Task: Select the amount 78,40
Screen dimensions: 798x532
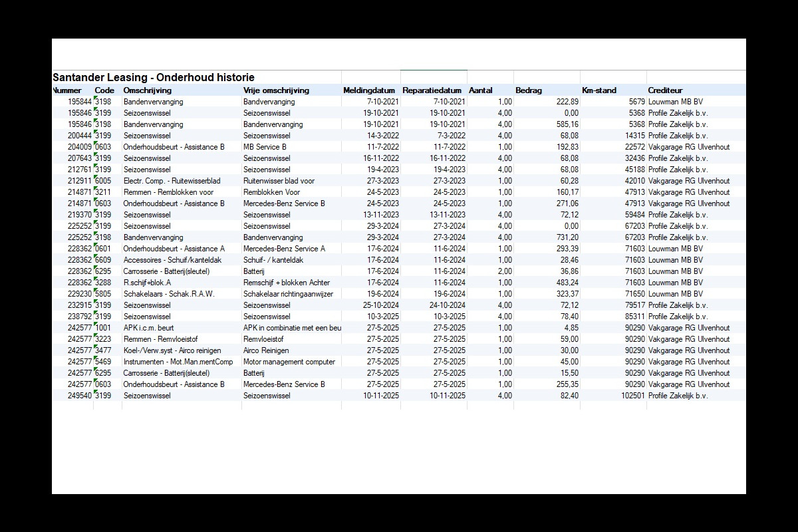Action: click(x=569, y=317)
